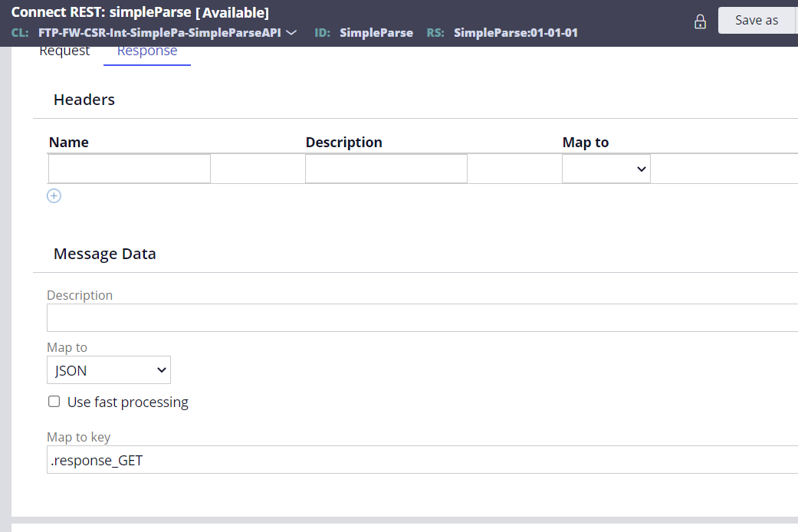The image size is (798, 532).
Task: Select the Response tab
Action: [x=146, y=50]
